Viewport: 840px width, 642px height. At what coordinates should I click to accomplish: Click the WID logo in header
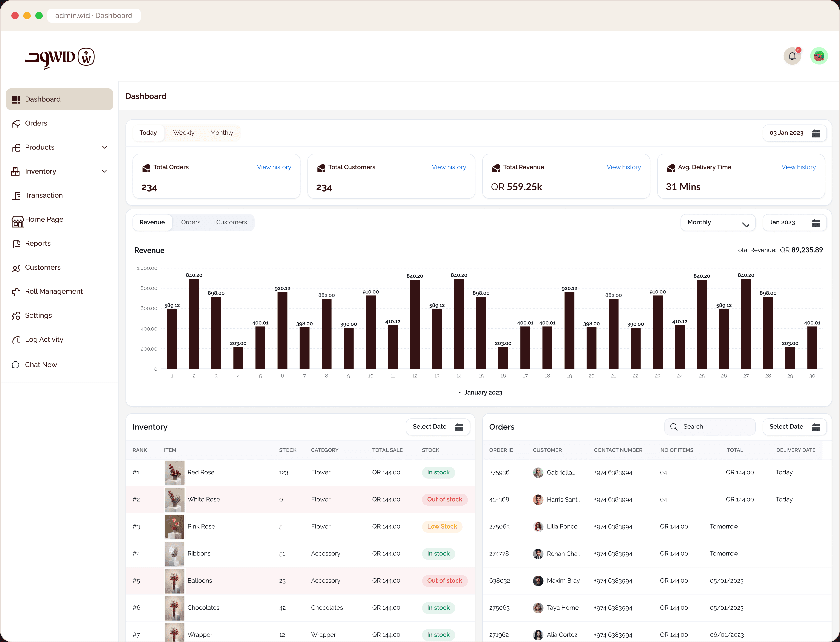tap(59, 58)
